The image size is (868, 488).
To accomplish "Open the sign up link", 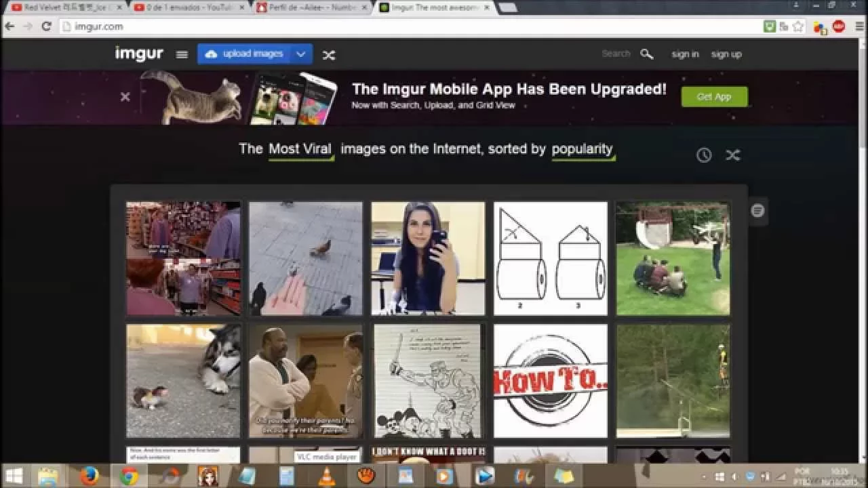I will tap(726, 54).
